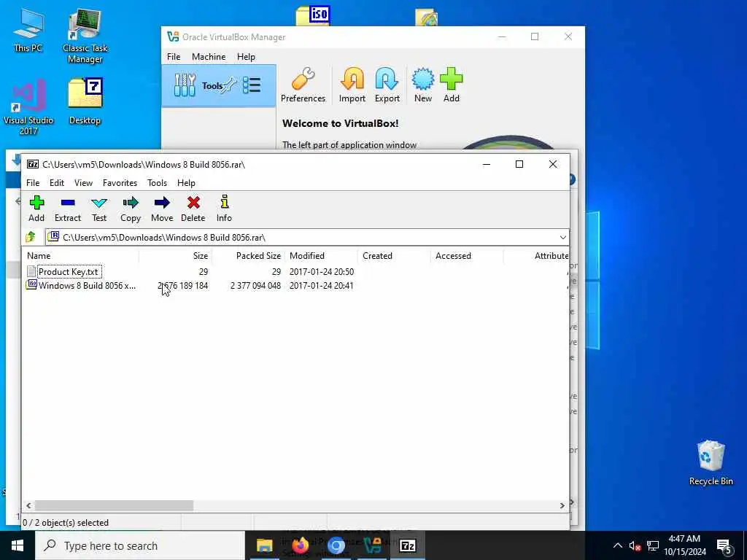The width and height of the screenshot is (747, 560).
Task: Extract files with the 7-Zip Extract icon
Action: (x=68, y=209)
